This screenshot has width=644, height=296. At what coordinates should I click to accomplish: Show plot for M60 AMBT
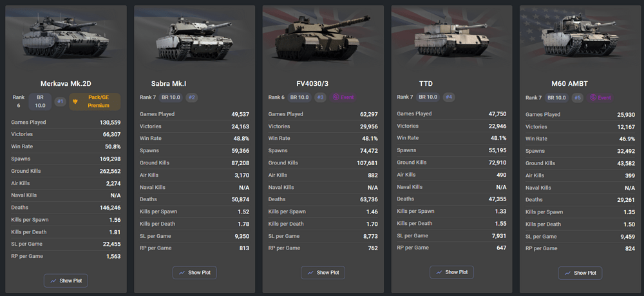click(x=580, y=273)
